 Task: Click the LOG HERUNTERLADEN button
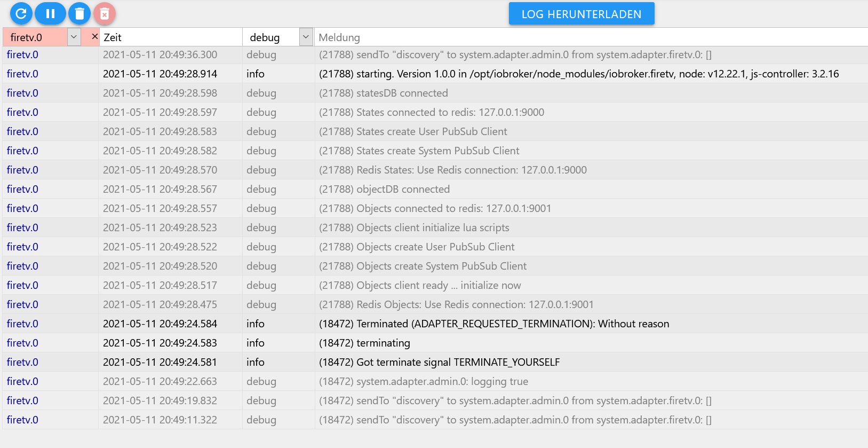coord(582,14)
